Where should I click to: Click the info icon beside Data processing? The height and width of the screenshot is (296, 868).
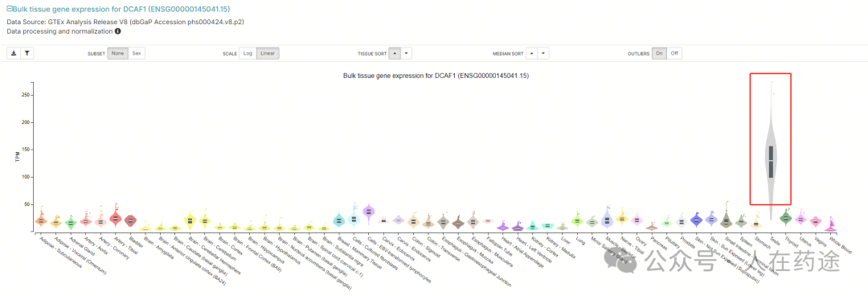pyautogui.click(x=118, y=31)
